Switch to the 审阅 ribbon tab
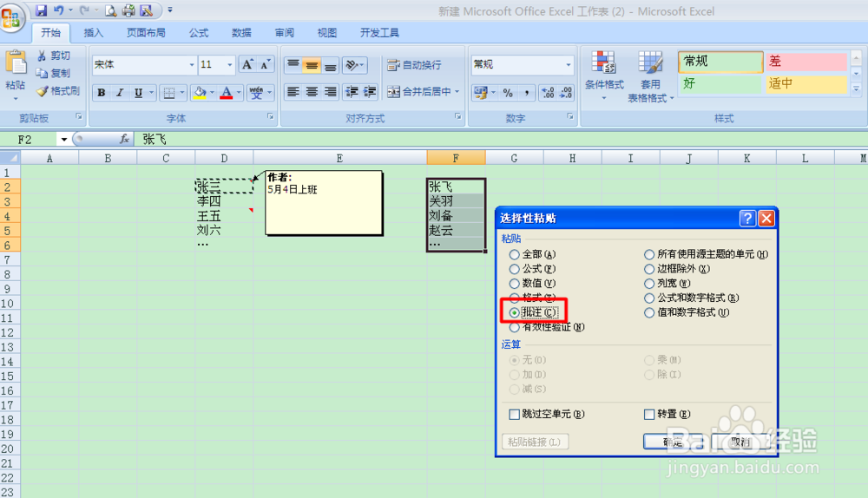The width and height of the screenshot is (868, 498). point(284,33)
